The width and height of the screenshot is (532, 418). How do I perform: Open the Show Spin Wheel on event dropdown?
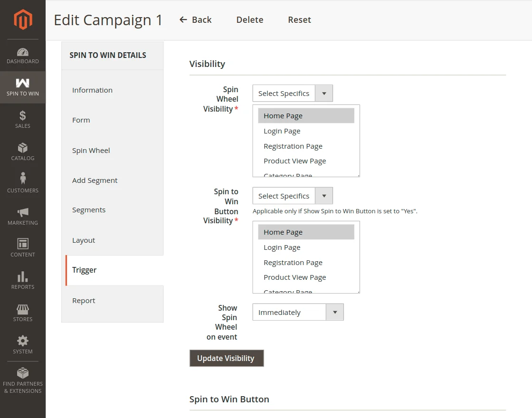pos(298,313)
